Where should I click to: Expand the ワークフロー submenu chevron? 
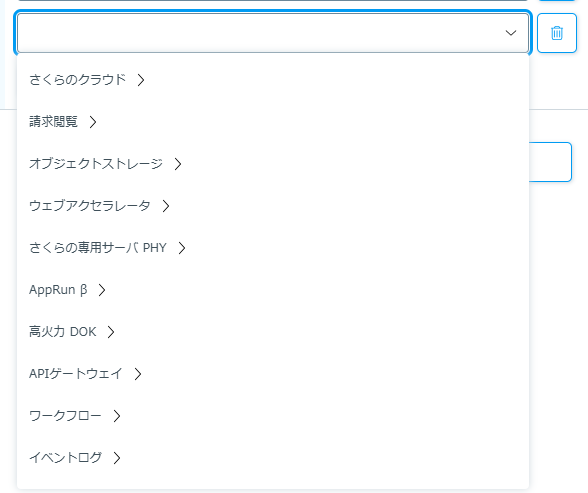pos(117,416)
